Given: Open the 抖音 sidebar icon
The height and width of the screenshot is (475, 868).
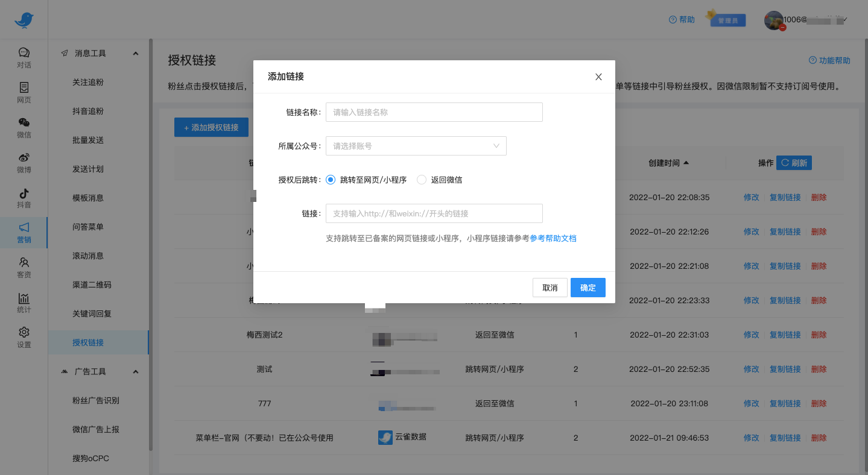Looking at the screenshot, I should click(24, 198).
